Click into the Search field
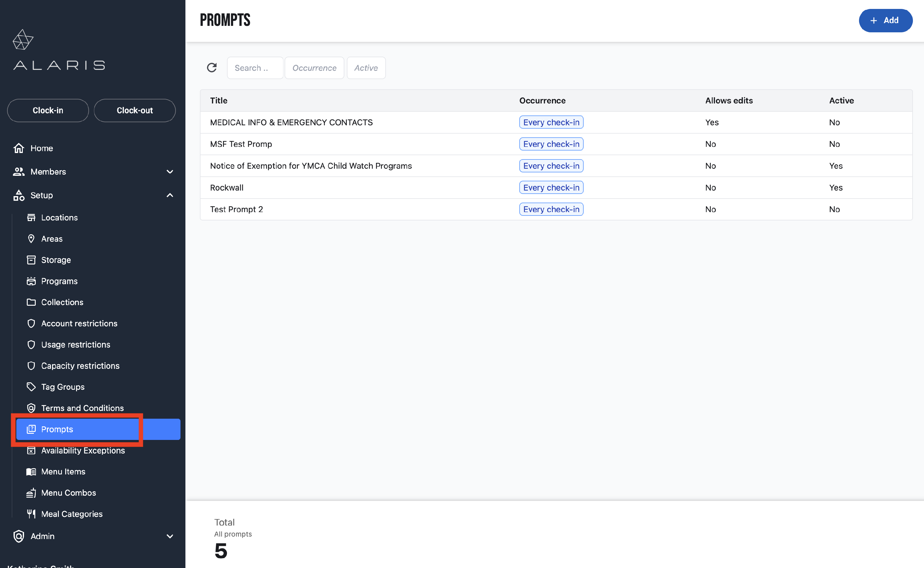The width and height of the screenshot is (924, 568). [255, 68]
